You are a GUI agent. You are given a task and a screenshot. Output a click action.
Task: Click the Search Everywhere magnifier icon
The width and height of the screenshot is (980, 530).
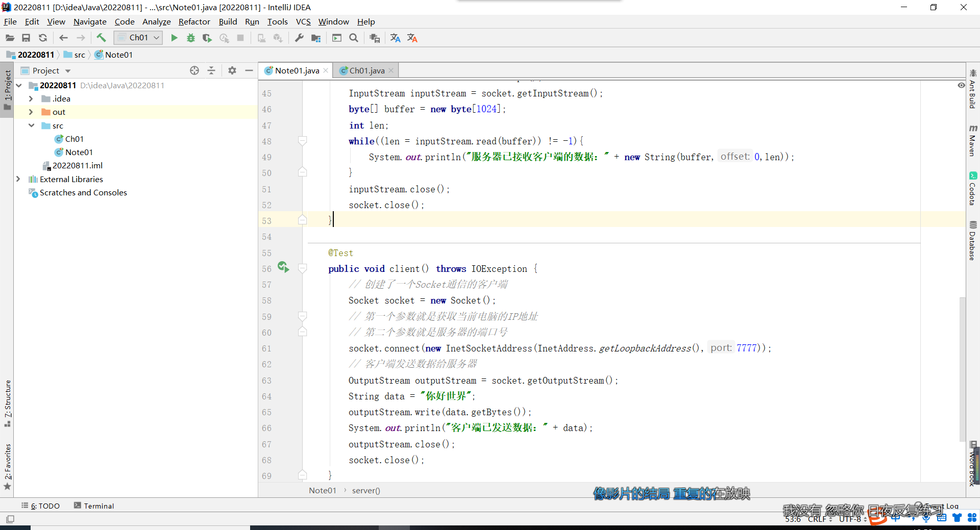coord(353,38)
